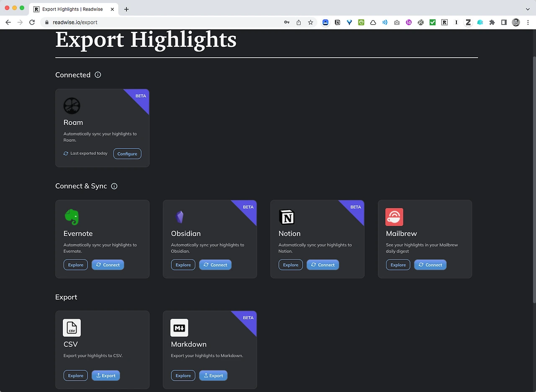536x392 pixels.
Task: Connect Mailbrew daily digest
Action: [430, 265]
